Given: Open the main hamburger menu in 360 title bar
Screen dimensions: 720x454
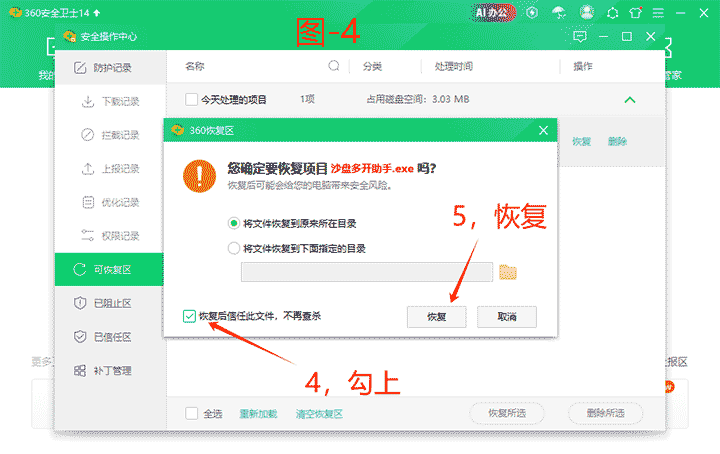Looking at the screenshot, I should (x=658, y=13).
